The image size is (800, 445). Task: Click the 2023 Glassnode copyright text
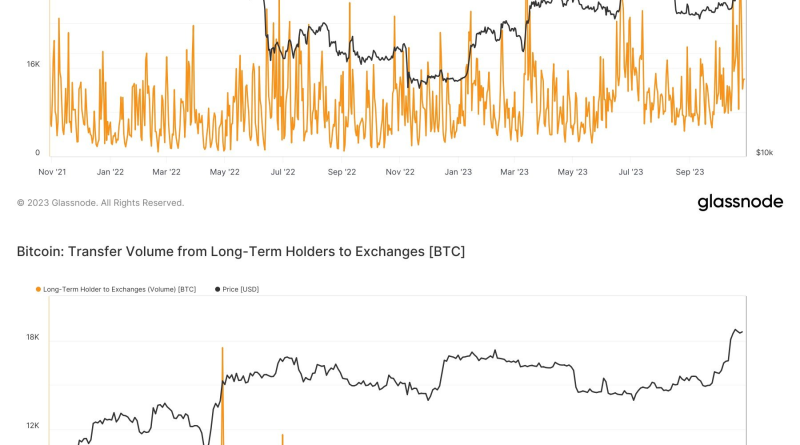(x=101, y=203)
